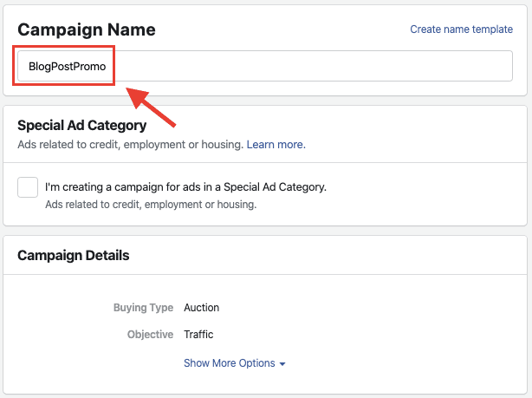Click the Buying Type label
This screenshot has width=532, height=398.
click(142, 308)
